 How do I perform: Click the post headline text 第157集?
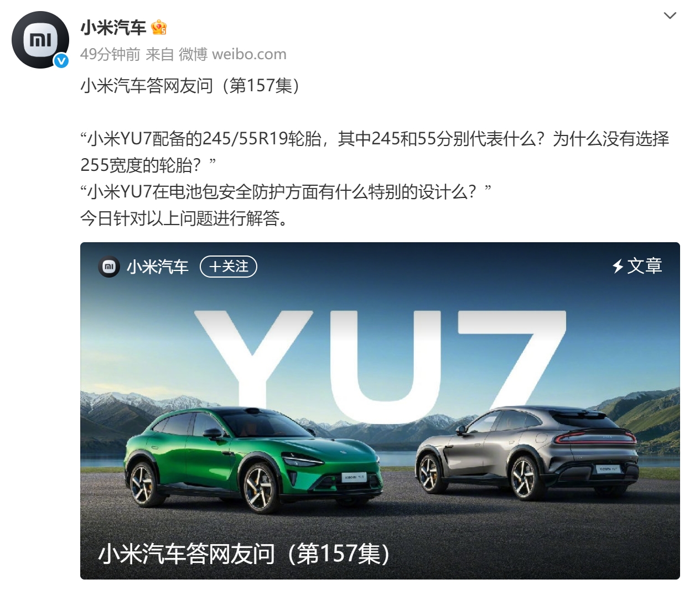260,86
